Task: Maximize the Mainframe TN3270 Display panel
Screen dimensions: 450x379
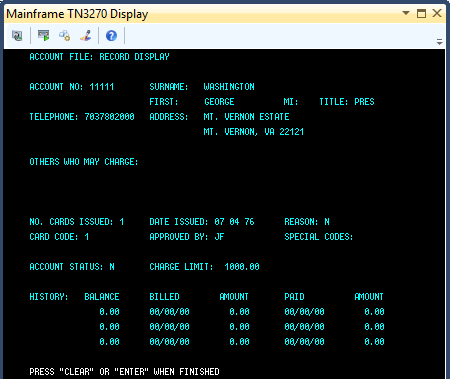Action: pos(421,13)
